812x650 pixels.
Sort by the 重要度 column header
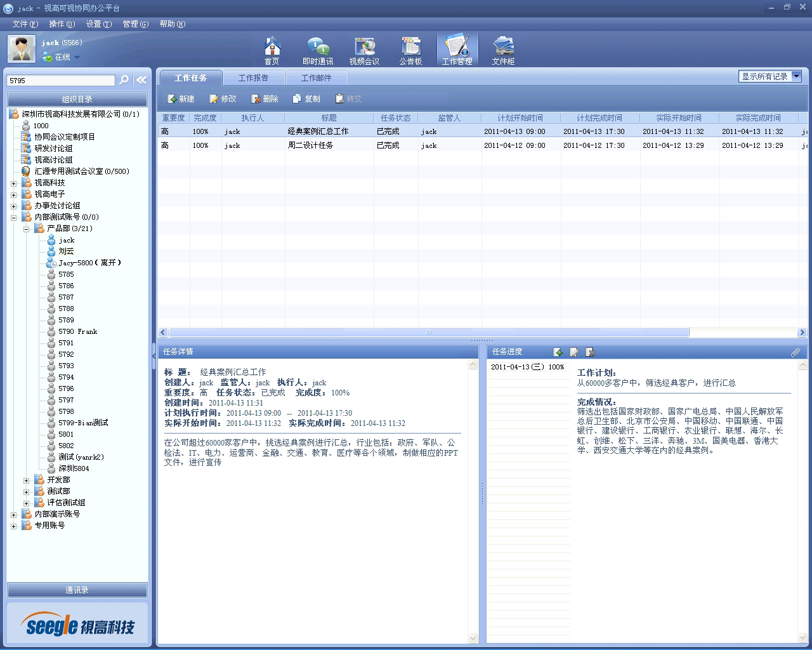[174, 118]
